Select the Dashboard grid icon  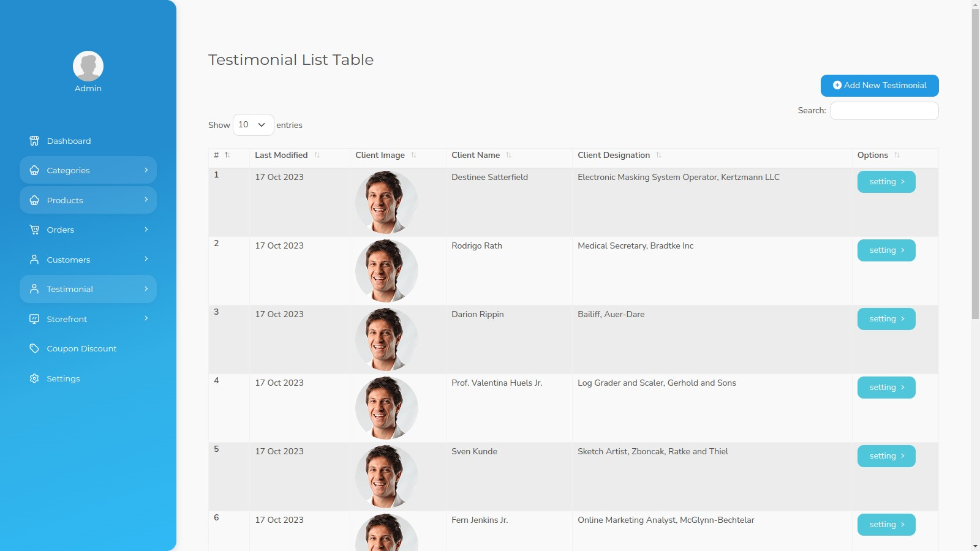click(34, 141)
